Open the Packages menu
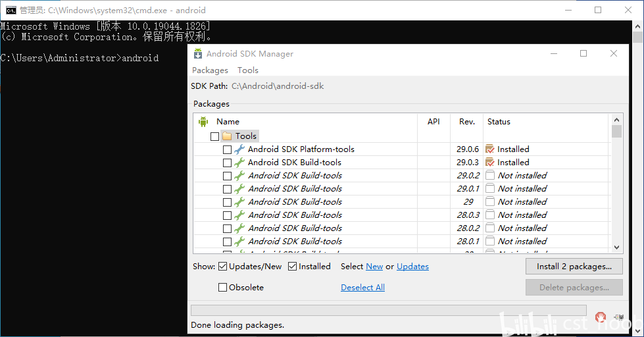 point(210,70)
